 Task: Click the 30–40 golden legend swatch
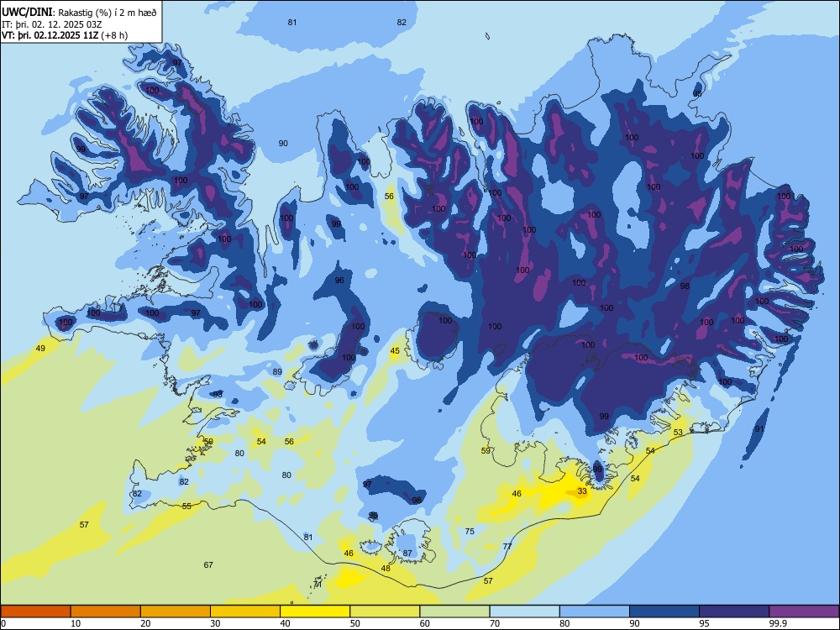245,612
